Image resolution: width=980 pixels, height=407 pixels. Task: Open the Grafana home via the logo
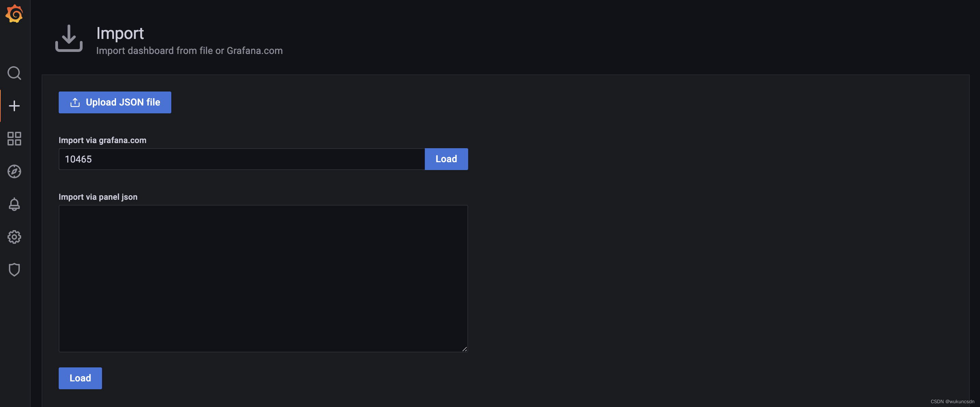pyautogui.click(x=14, y=14)
